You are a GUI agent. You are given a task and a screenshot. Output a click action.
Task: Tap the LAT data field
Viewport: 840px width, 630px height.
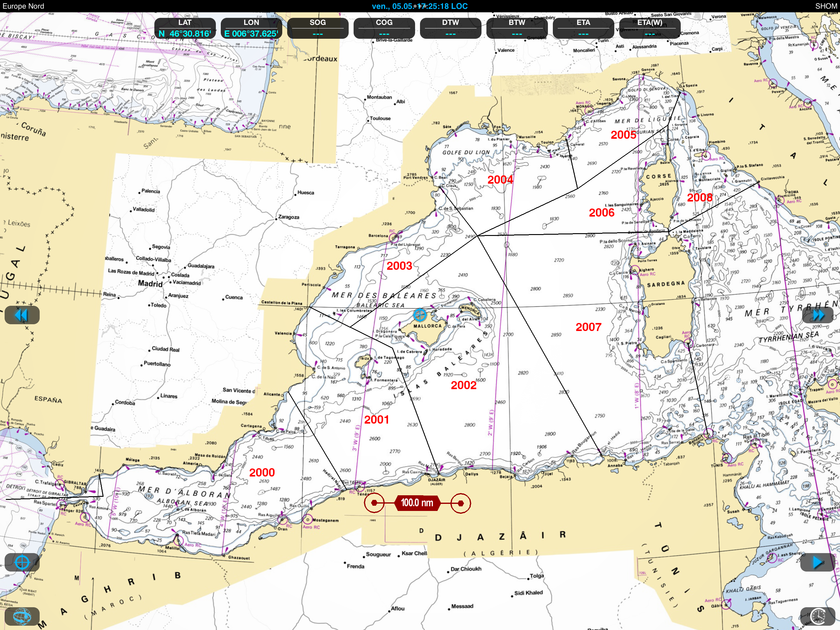coord(185,28)
